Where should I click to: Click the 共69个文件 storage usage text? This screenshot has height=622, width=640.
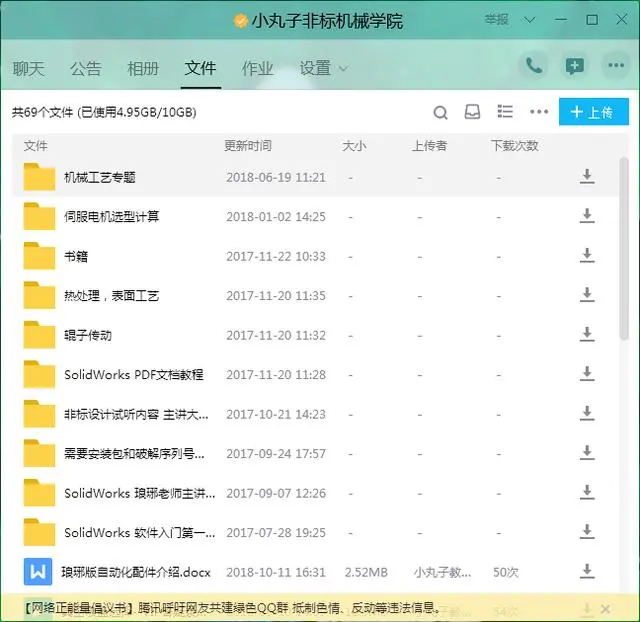[104, 112]
